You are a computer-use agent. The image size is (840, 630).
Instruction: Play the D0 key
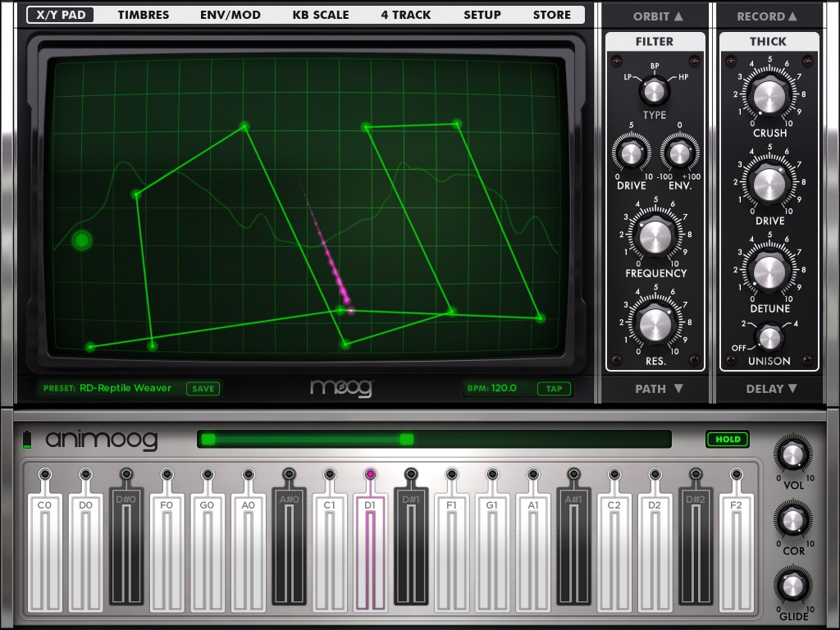click(85, 552)
